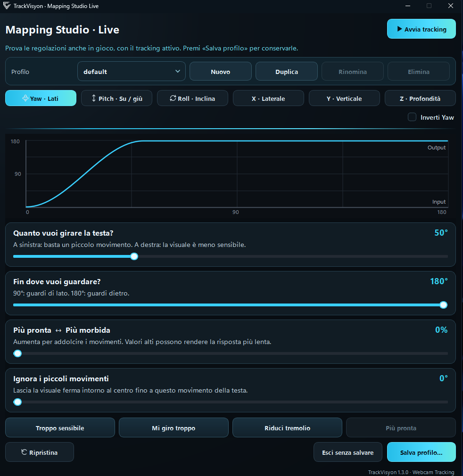
Task: Click the reset arrow icon in Ripristina
Action: (x=24, y=452)
